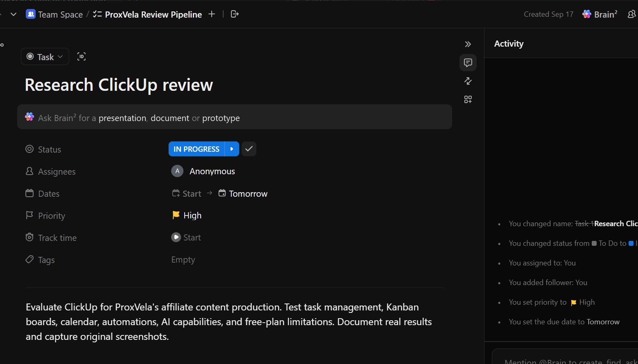Click the Mention @Brain comment box
Image resolution: width=638 pixels, height=364 pixels.
565,357
